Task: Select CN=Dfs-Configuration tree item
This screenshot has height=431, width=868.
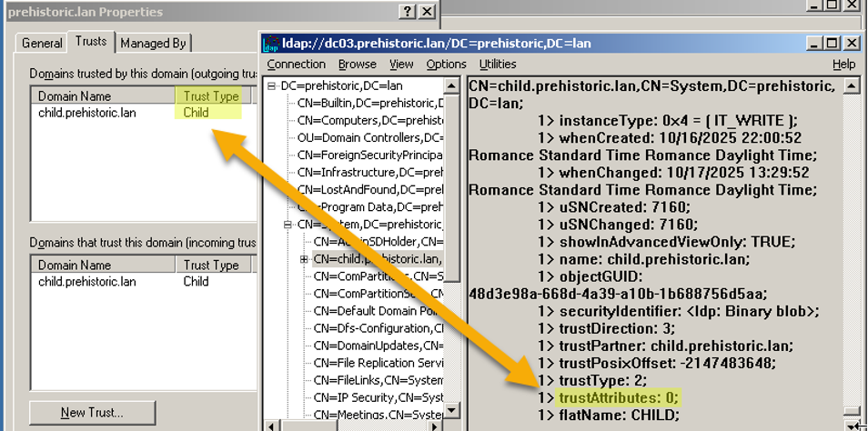Action: 378,328
